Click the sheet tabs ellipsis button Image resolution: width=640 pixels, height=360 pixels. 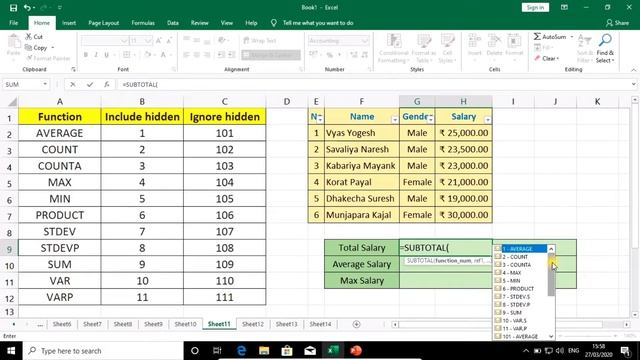pyautogui.click(x=40, y=324)
